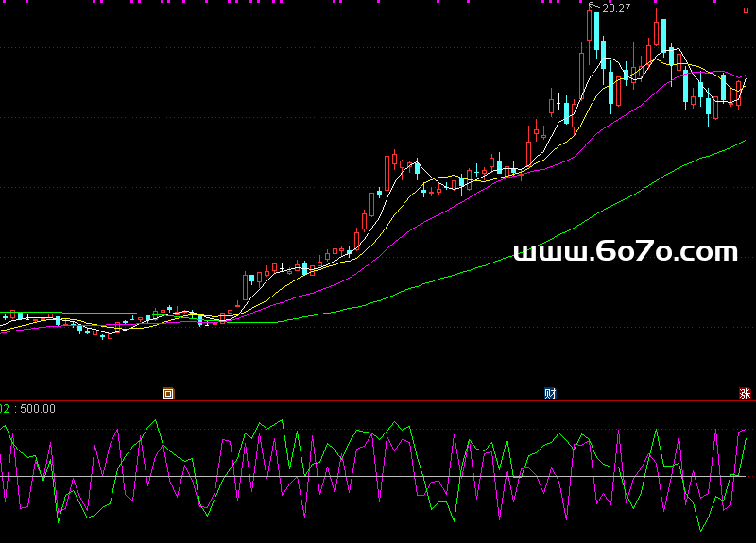
Task: Open the www.6o7o.com watermark link
Action: click(x=625, y=251)
